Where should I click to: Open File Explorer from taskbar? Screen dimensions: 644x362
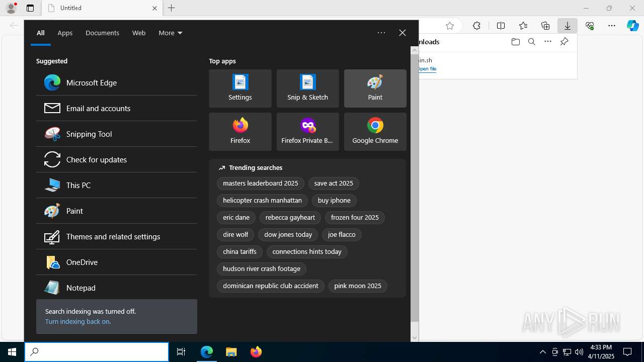[x=231, y=352]
